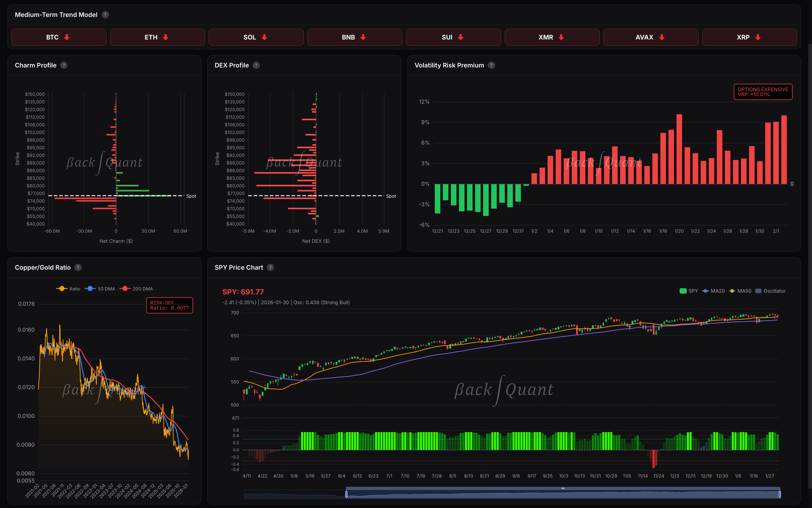Image resolution: width=812 pixels, height=508 pixels.
Task: Open the AVAX trend card
Action: click(x=651, y=37)
